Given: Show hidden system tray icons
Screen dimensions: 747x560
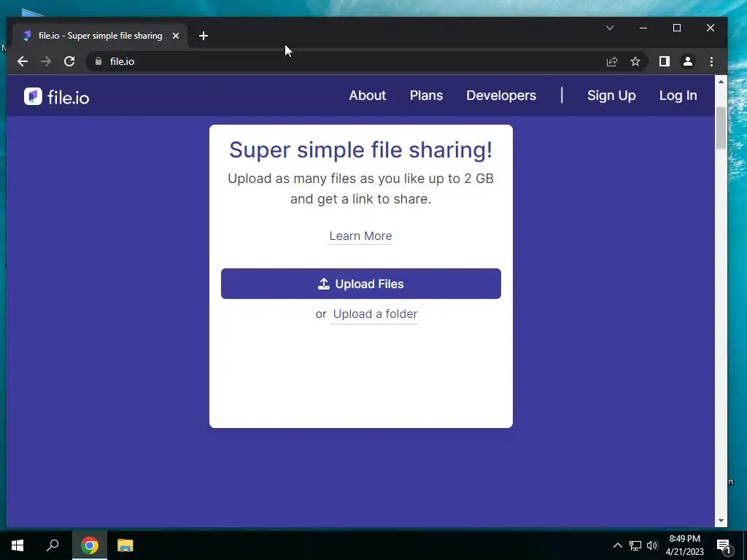Looking at the screenshot, I should click(x=617, y=545).
